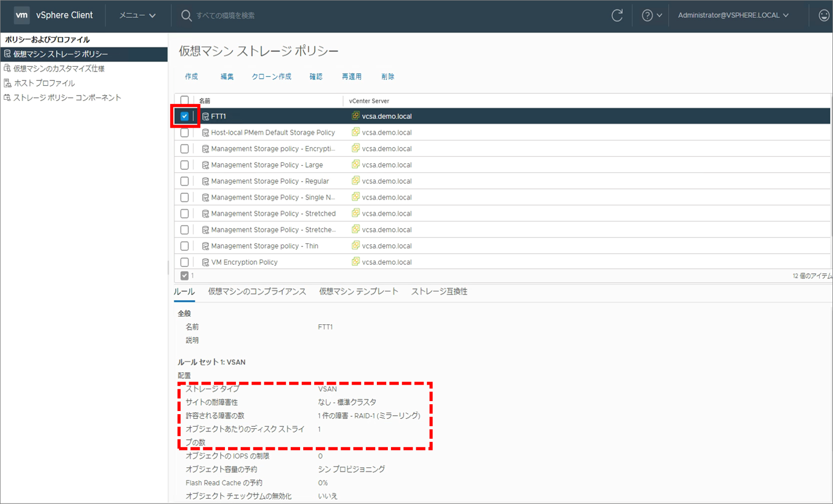Screen dimensions: 833x504
Task: Check VM Encryption Policy checkbox
Action: [184, 262]
